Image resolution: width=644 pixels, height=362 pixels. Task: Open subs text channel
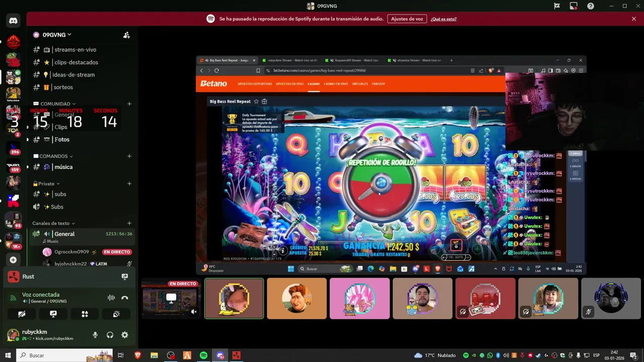(x=82, y=194)
